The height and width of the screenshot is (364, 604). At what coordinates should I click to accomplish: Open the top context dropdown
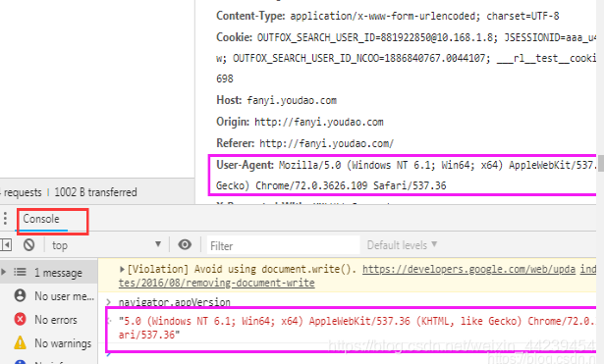[106, 245]
